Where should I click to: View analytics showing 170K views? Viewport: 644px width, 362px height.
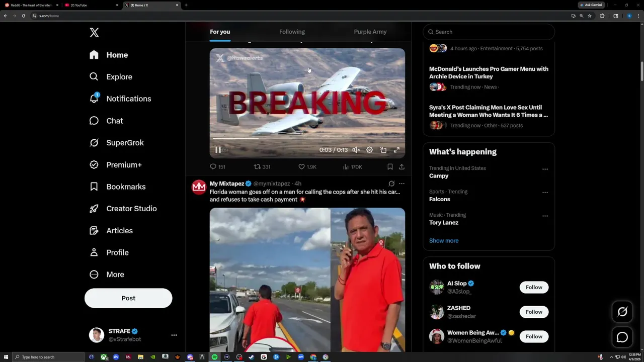(352, 167)
